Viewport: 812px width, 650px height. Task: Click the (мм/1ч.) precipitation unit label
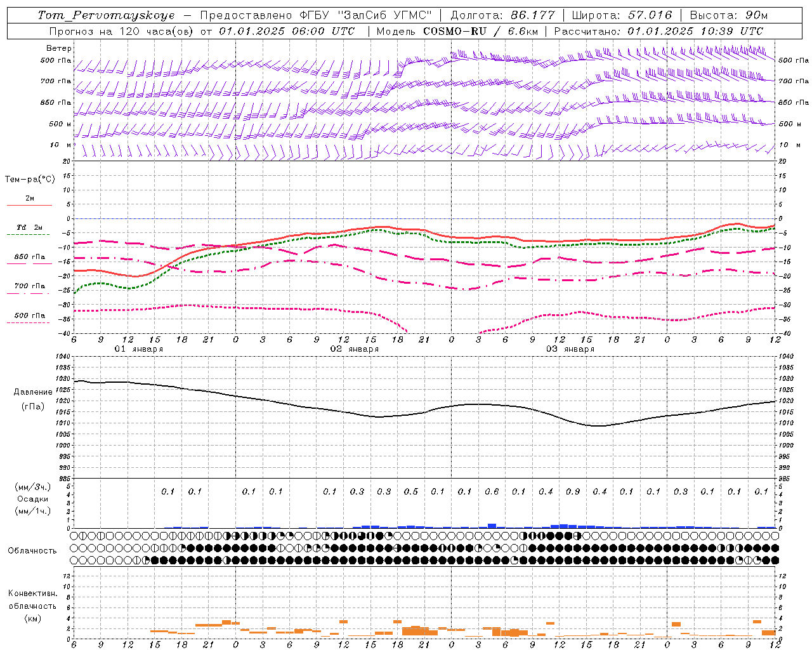click(x=32, y=511)
